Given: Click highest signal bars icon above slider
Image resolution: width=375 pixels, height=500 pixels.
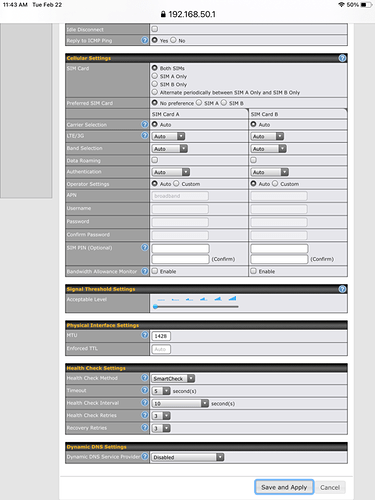Looking at the screenshot, I should tap(232, 298).
